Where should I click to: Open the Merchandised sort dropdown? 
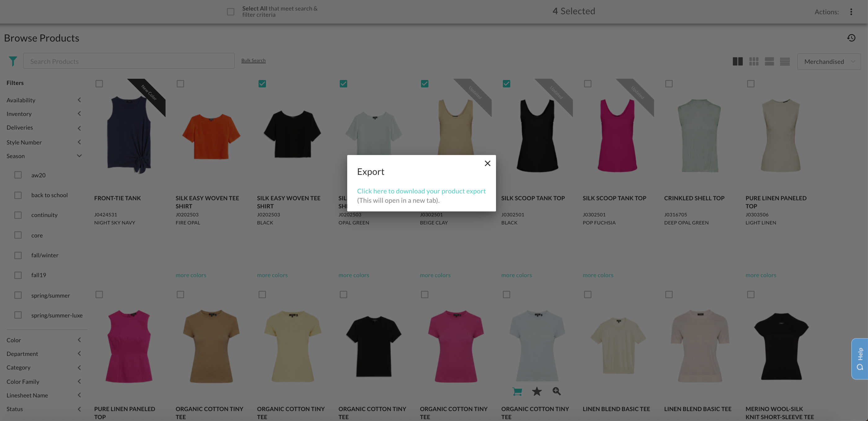tap(829, 62)
